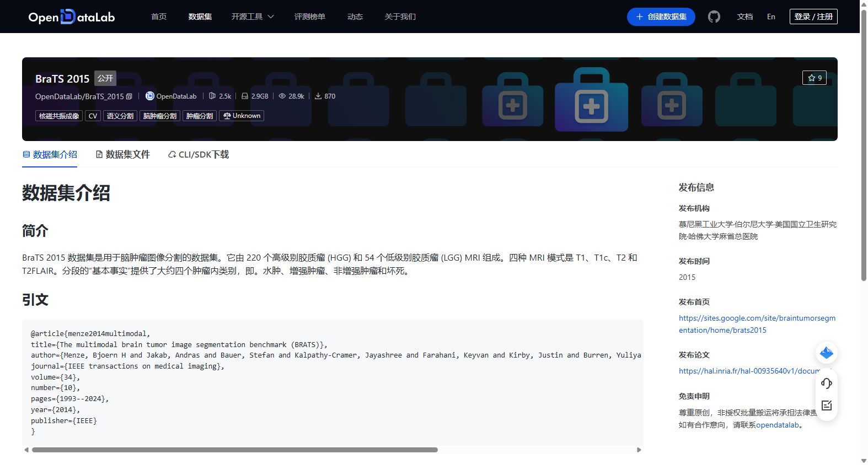
Task: Click the BraTS 2015 dataset title
Action: [x=62, y=79]
